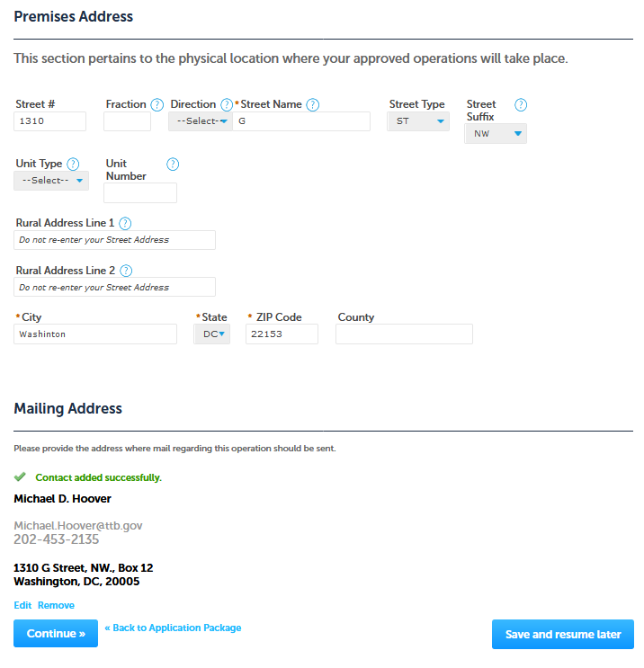Click help icon next to Fraction
The height and width of the screenshot is (668, 644).
(x=157, y=104)
